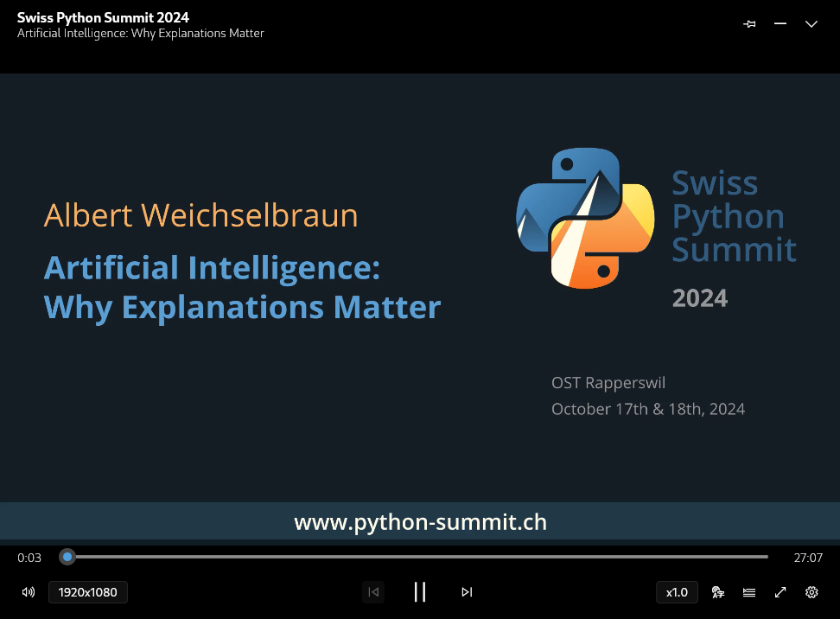Open the 1920x1080 resolution selector
Screen dimensions: 840x619
pos(88,592)
